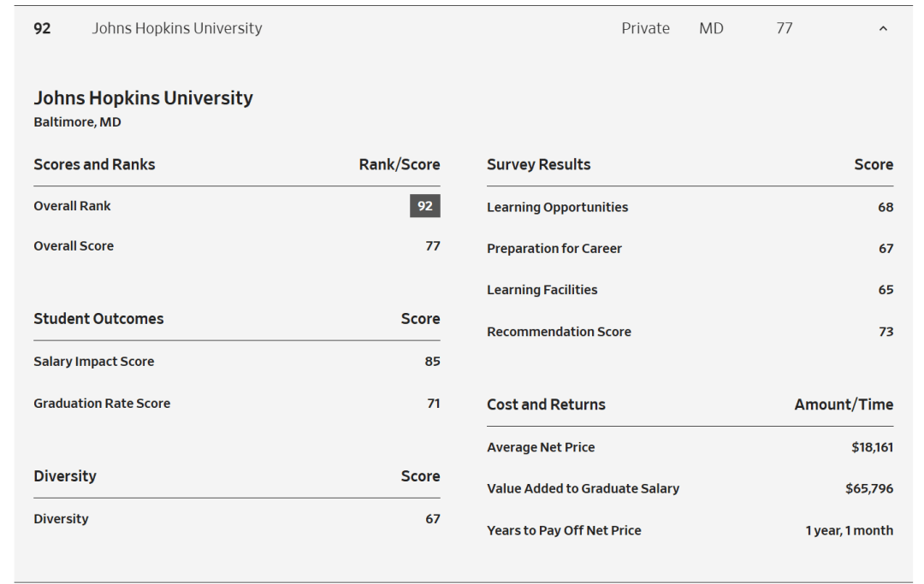
Task: Click Value Added to Graduate Salary label
Action: 583,488
